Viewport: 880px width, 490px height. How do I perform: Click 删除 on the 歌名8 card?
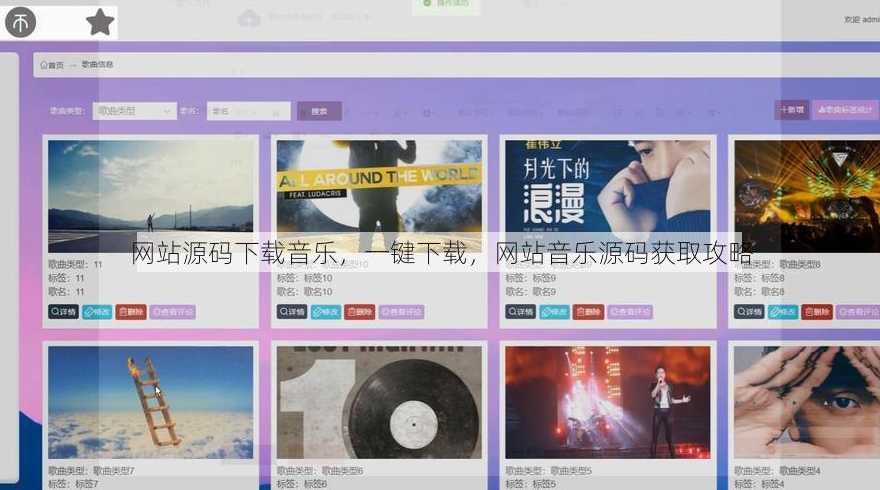(817, 312)
